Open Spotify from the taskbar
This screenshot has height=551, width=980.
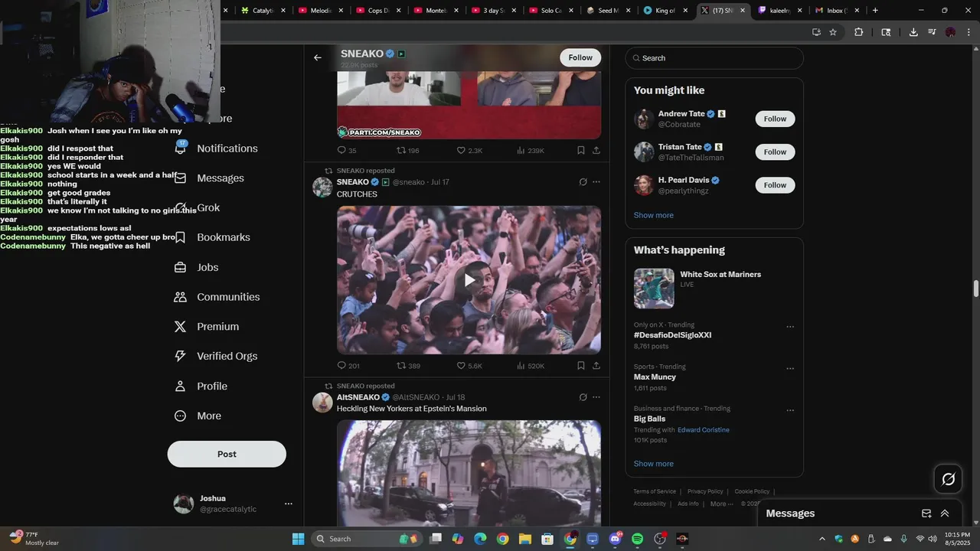click(638, 539)
